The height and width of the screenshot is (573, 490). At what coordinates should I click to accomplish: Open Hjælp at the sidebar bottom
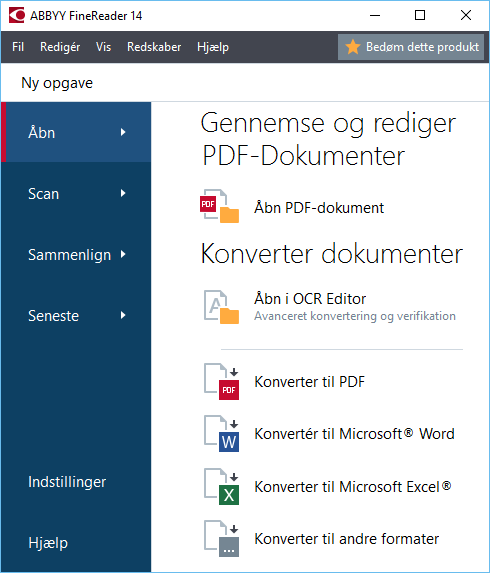(48, 543)
